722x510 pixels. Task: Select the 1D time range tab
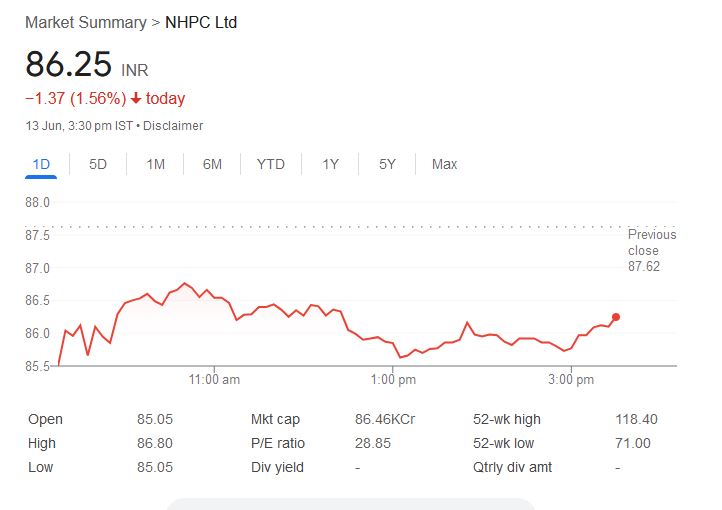pos(41,164)
